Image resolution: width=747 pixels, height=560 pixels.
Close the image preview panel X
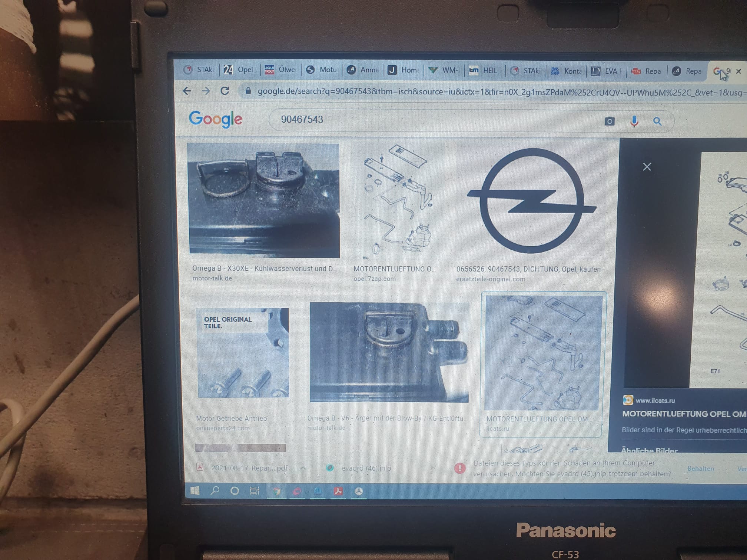click(x=647, y=167)
